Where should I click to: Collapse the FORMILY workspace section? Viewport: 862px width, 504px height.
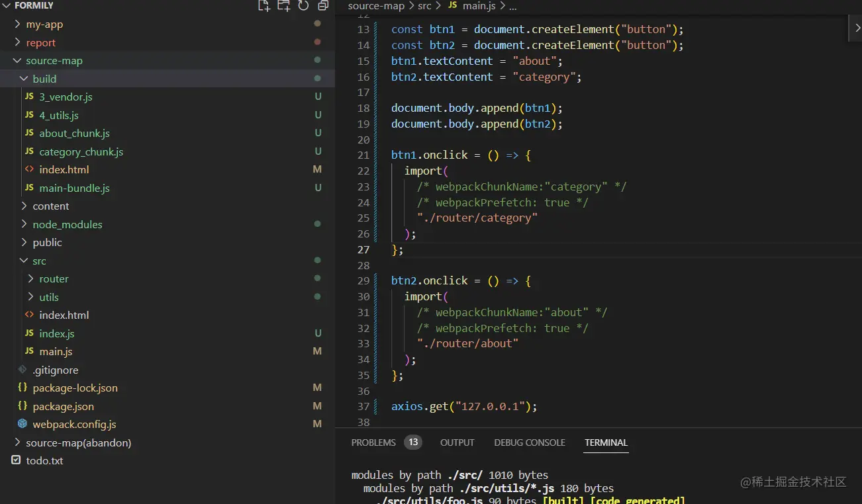point(7,5)
